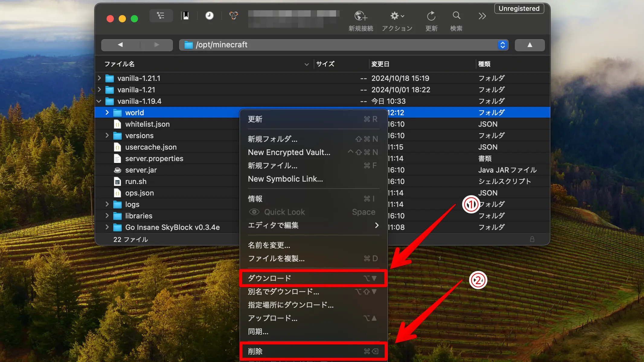Show more toolbar items with double chevron
The height and width of the screenshot is (362, 644).
[x=482, y=16]
